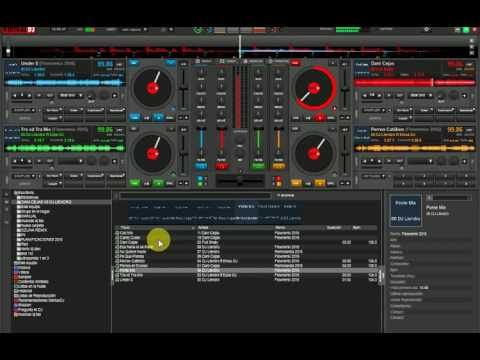480x360 pixels.
Task: Click the orange deck jog wheel
Action: pyautogui.click(x=314, y=153)
